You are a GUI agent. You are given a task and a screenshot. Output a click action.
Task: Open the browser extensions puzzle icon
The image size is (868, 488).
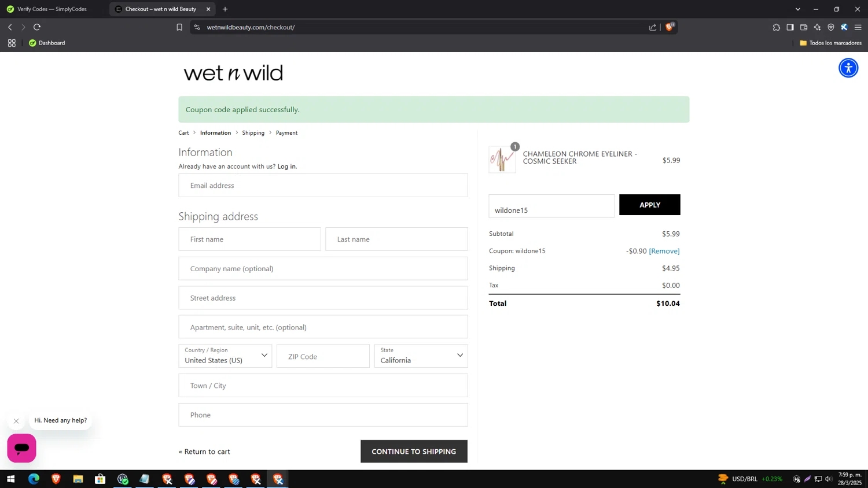pos(777,27)
